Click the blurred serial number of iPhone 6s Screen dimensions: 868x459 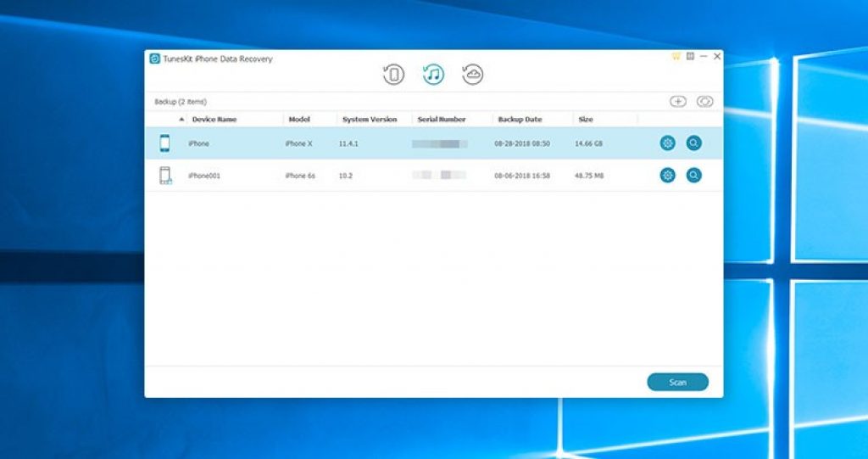pyautogui.click(x=440, y=176)
